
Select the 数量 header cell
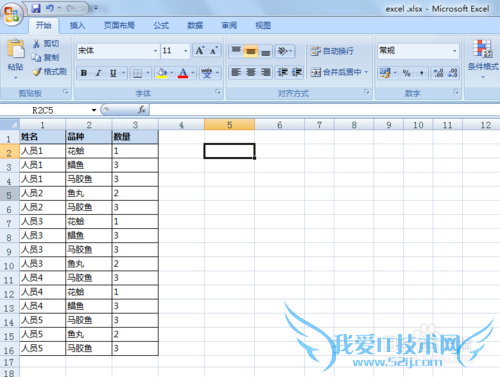pos(135,137)
